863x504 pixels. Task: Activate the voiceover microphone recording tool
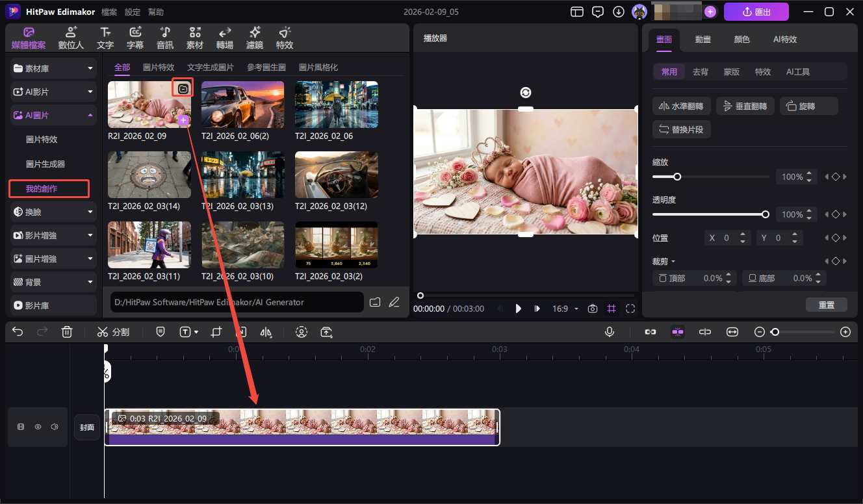click(x=609, y=331)
